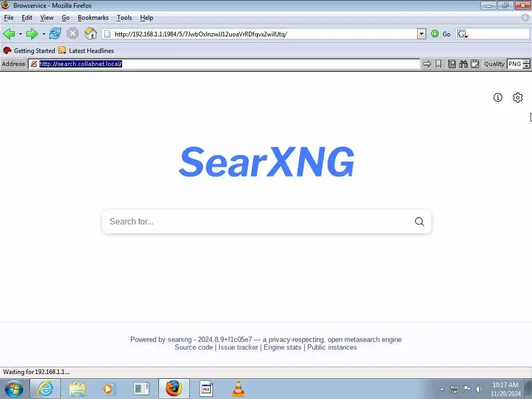Open the Back history dropdown arrow

click(x=20, y=34)
